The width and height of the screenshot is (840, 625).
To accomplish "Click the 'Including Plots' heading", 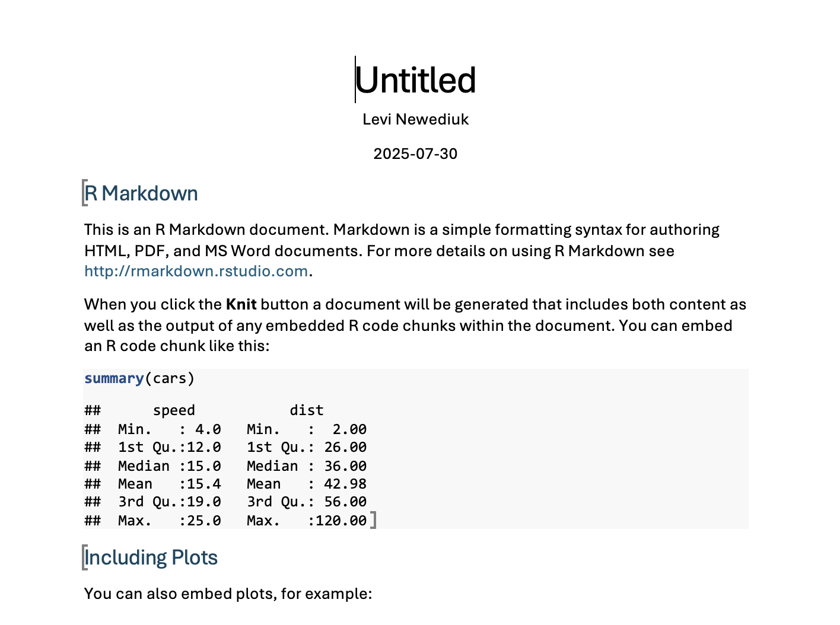I will pos(151,557).
